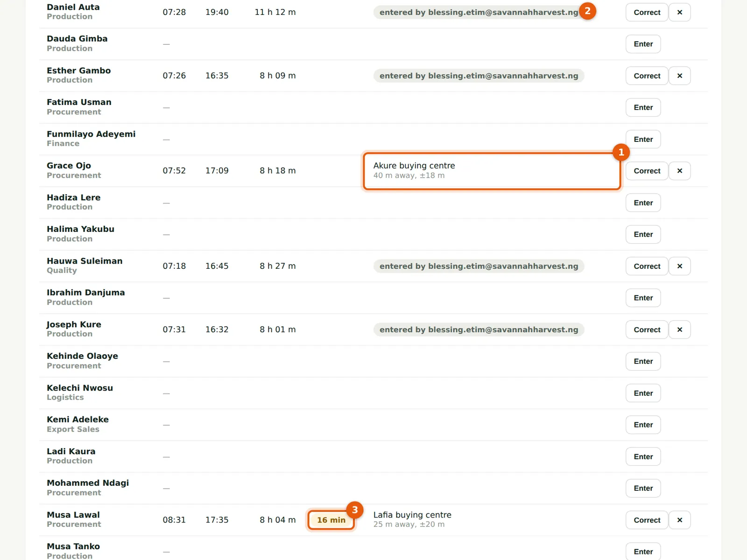Viewport: 747px width, 560px height.
Task: Click Esther Gambo's 07:26 start time
Action: tap(174, 76)
